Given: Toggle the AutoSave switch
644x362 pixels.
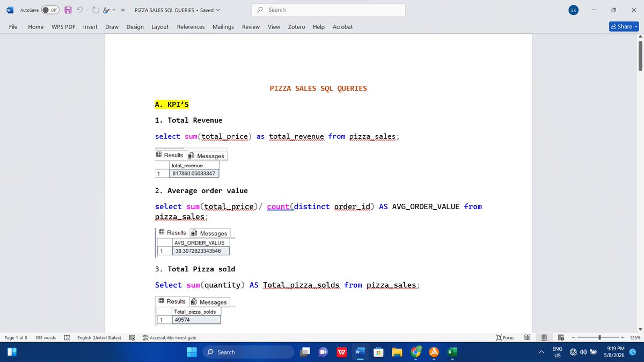Looking at the screenshot, I should (50, 10).
